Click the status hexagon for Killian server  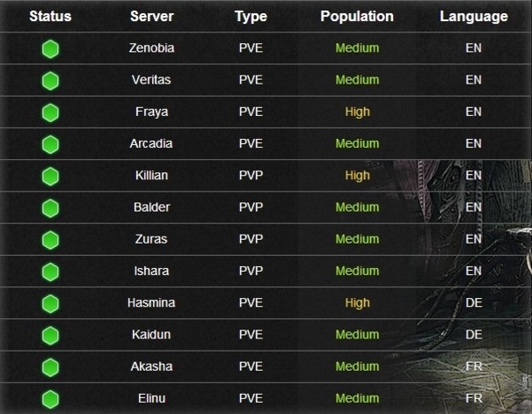click(50, 177)
